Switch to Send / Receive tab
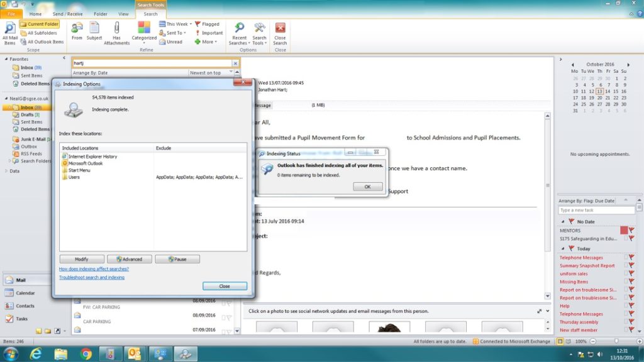This screenshot has width=644, height=362. pyautogui.click(x=67, y=14)
